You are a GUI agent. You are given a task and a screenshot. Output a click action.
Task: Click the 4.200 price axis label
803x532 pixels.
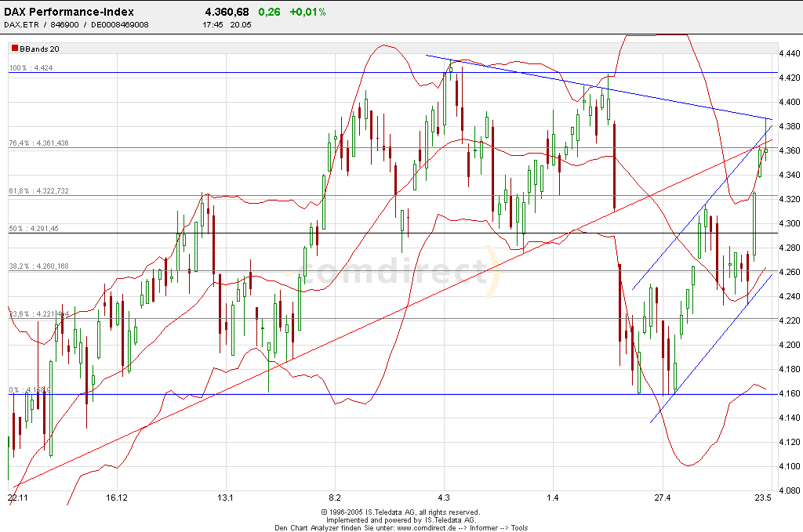[789, 345]
